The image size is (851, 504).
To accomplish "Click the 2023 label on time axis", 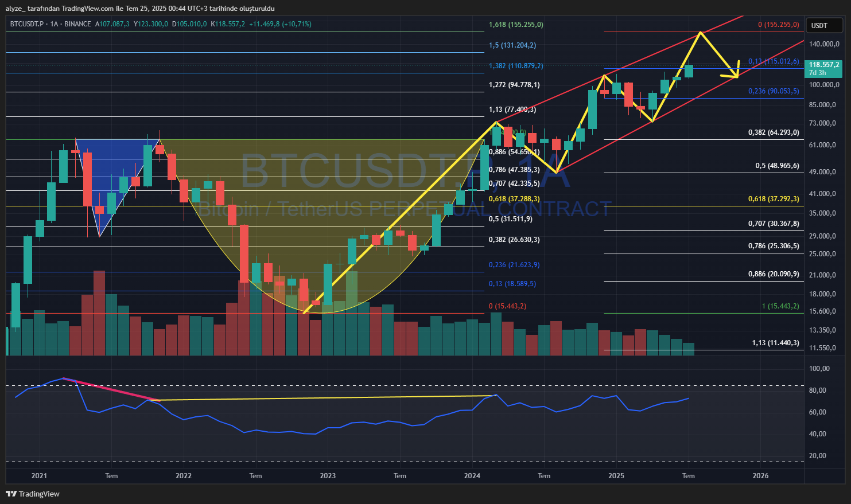I will tap(328, 475).
